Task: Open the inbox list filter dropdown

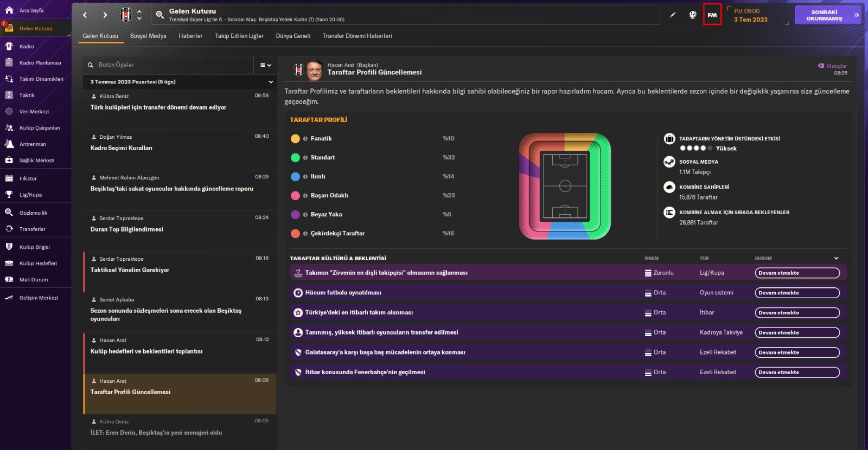Action: (x=265, y=65)
